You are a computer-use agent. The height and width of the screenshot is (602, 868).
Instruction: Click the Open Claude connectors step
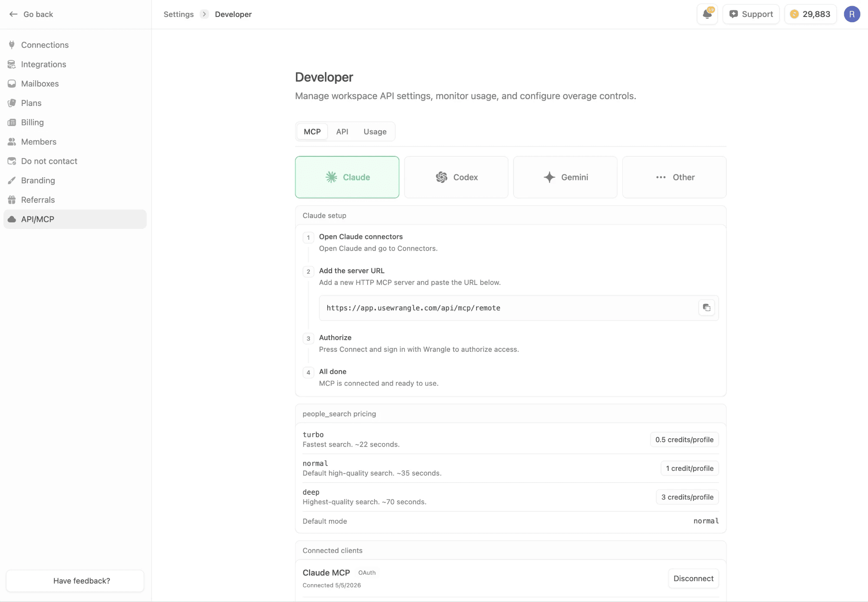click(x=361, y=237)
